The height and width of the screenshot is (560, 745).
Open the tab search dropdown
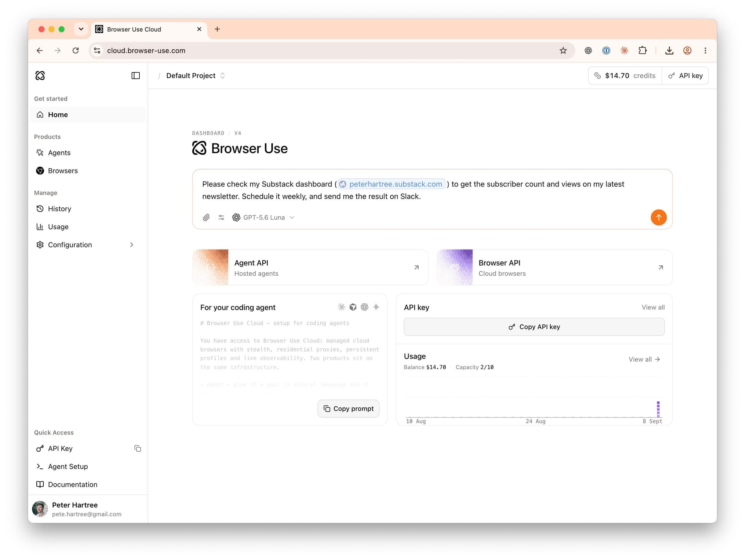(x=81, y=29)
